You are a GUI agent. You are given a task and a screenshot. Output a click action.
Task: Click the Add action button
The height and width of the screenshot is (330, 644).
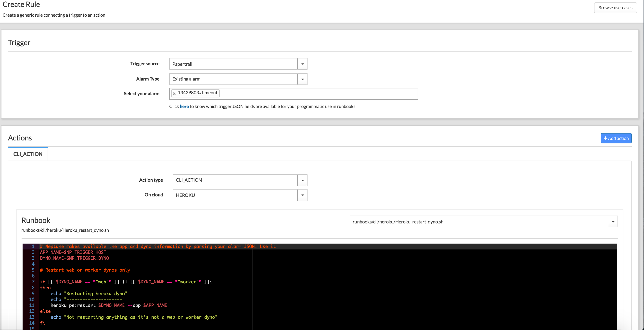coord(616,138)
